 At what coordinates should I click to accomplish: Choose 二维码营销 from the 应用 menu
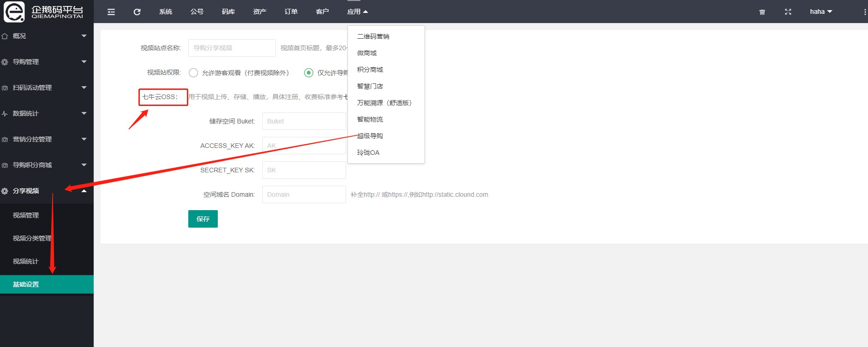pos(386,36)
